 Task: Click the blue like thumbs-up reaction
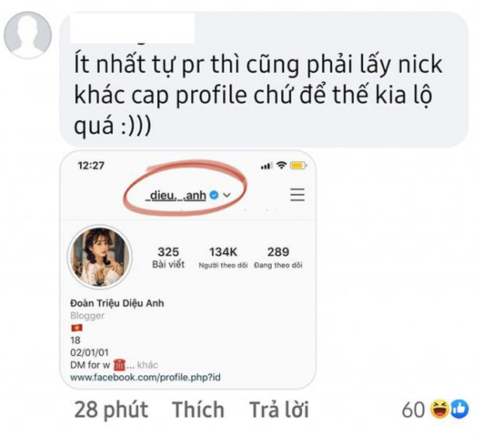coord(460,409)
